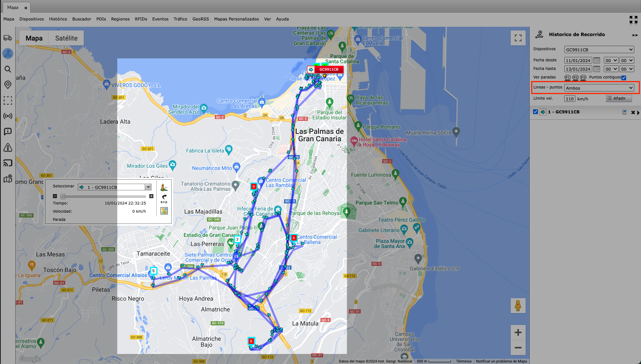Click the map route thumbnail icon in playback panel
Image resolution: width=641 pixels, height=364 pixels.
[164, 211]
